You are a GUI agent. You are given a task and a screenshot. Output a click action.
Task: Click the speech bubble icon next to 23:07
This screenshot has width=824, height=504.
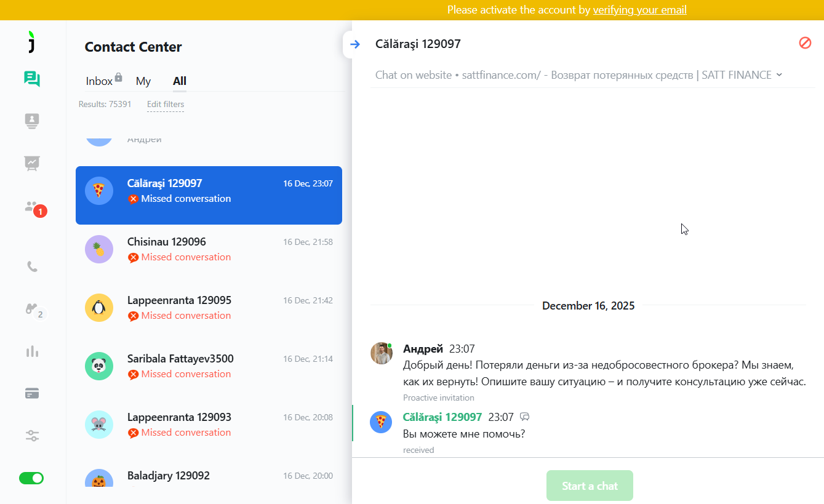(x=525, y=417)
